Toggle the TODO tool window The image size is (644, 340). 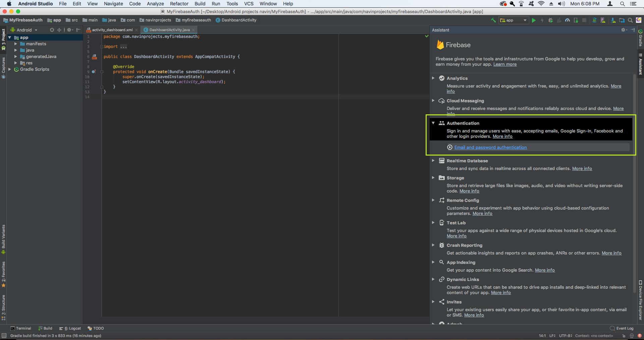click(x=96, y=328)
